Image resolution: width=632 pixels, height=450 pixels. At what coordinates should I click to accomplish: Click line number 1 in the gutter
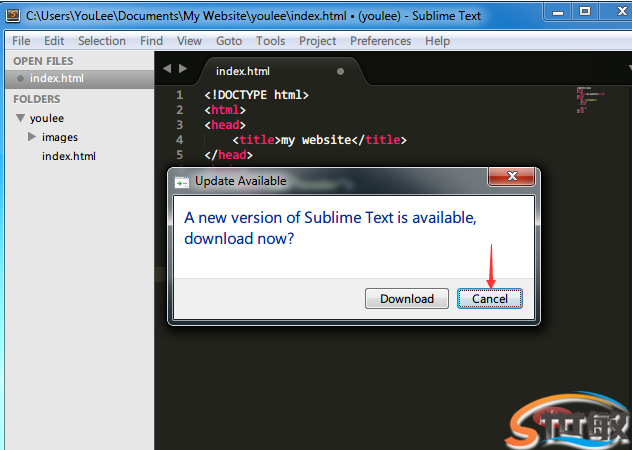pyautogui.click(x=179, y=95)
